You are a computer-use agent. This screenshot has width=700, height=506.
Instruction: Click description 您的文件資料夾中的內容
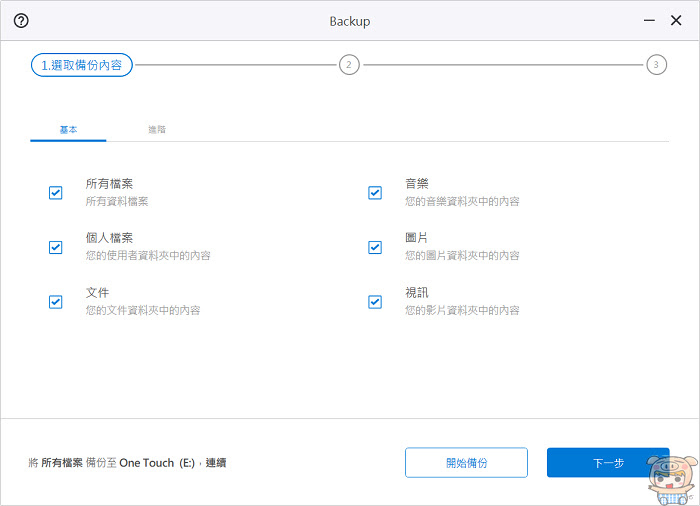point(143,310)
